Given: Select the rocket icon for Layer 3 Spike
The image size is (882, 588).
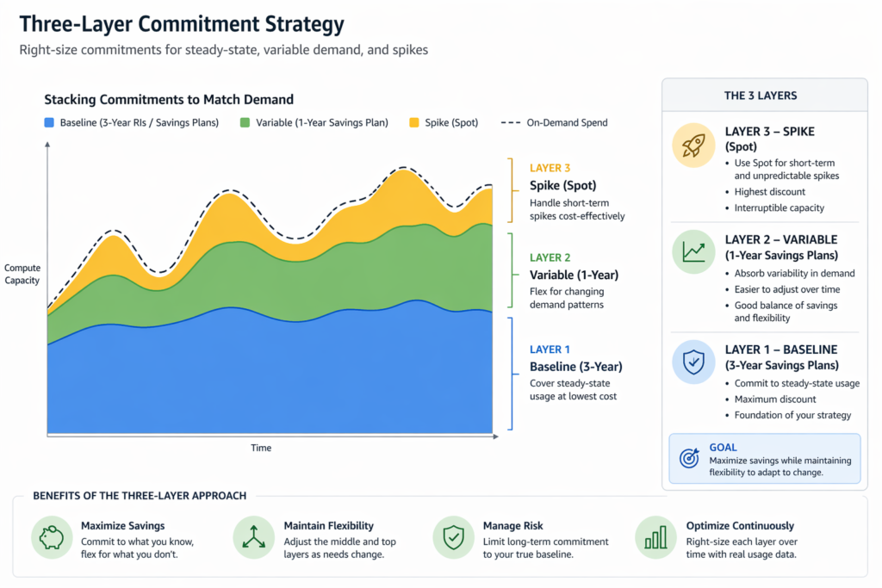Looking at the screenshot, I should 693,145.
